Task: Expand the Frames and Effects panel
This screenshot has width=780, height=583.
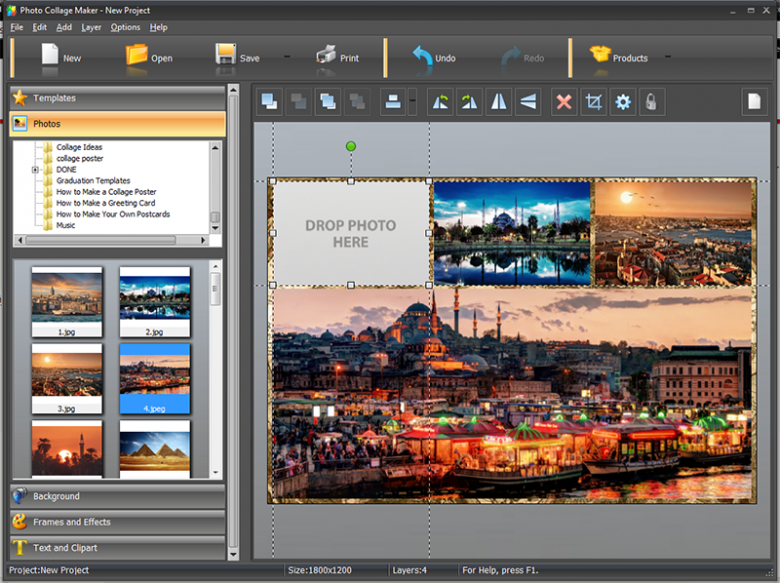Action: pos(117,522)
